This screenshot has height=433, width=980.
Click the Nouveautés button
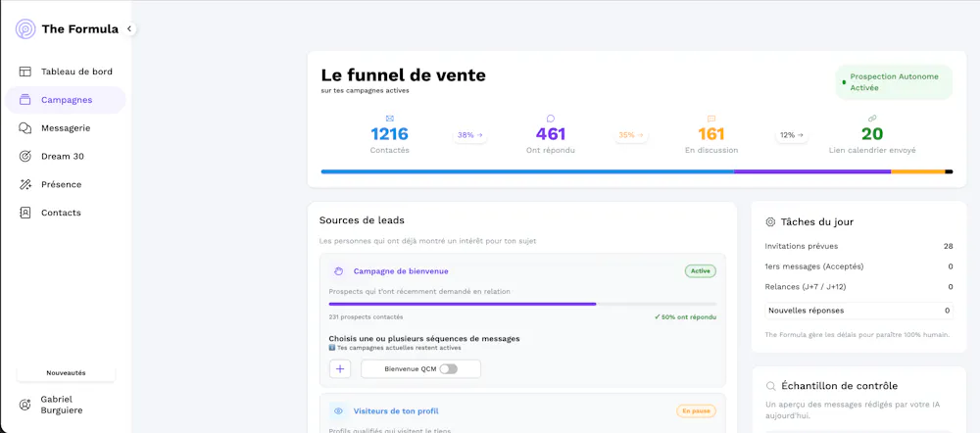coord(66,372)
